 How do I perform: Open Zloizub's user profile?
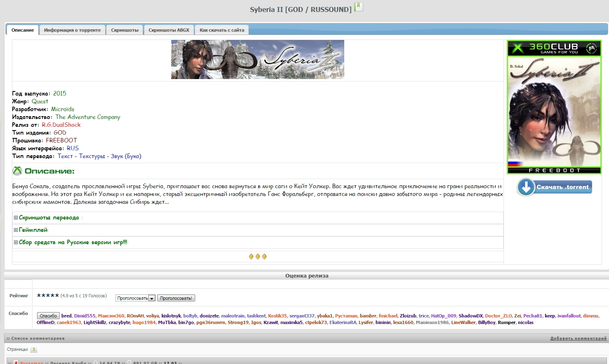click(x=408, y=316)
